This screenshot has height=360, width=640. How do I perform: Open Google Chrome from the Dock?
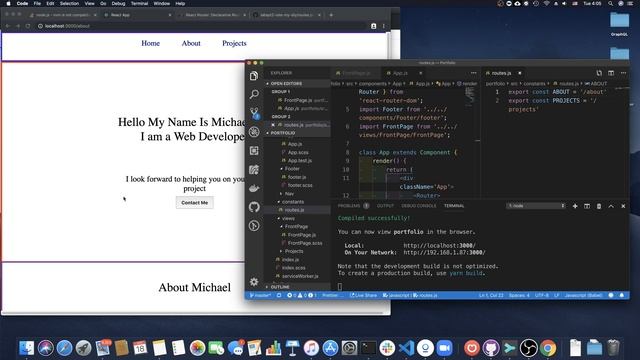coord(548,348)
